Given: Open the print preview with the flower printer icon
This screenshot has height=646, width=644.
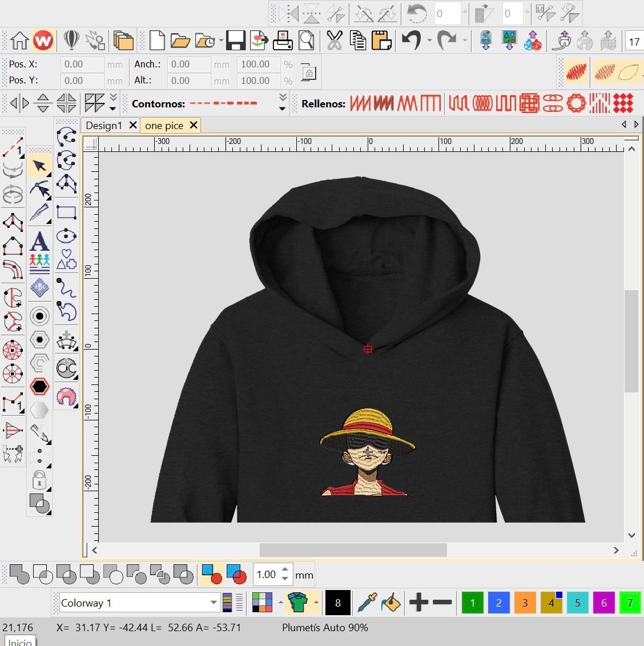Looking at the screenshot, I should click(282, 41).
